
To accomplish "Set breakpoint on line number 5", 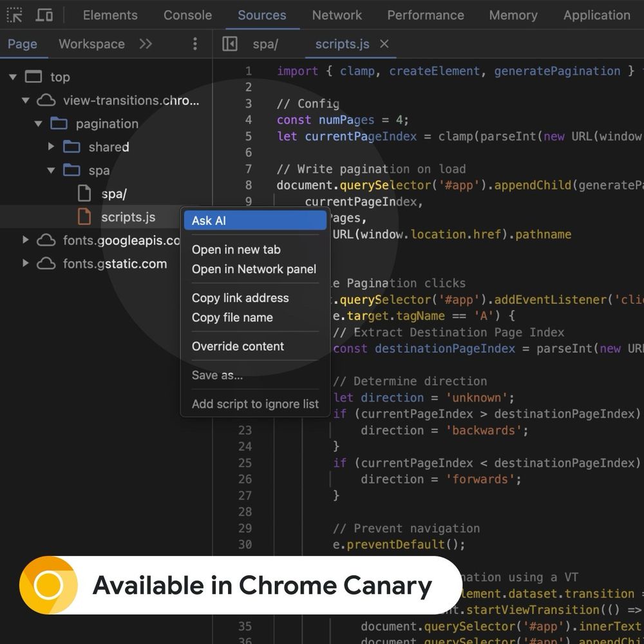I will (249, 137).
